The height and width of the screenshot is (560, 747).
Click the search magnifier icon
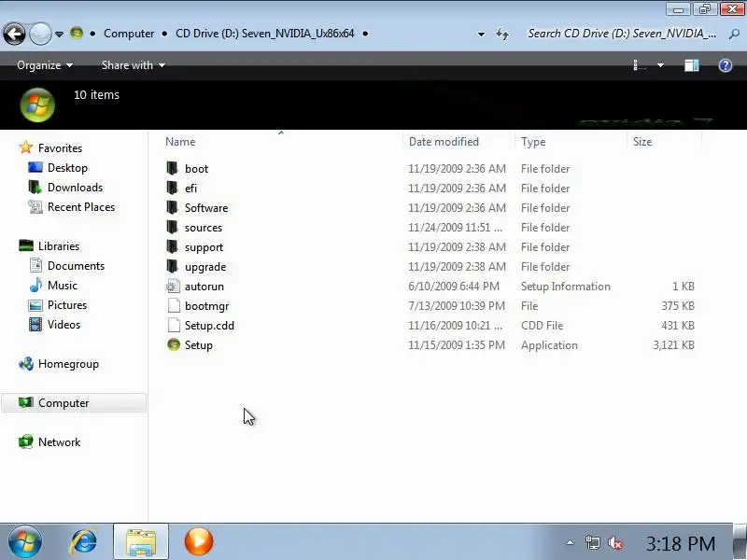734,34
